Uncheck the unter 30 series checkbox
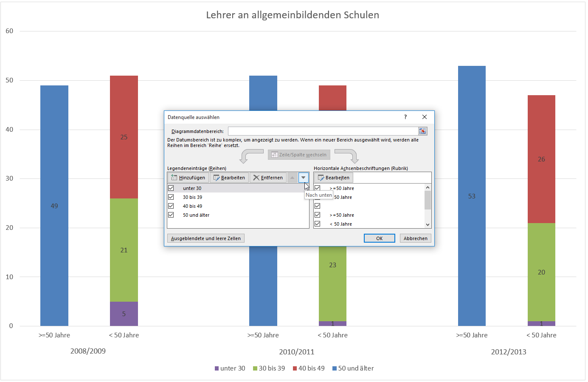Image resolution: width=588 pixels, height=382 pixels. [x=171, y=188]
